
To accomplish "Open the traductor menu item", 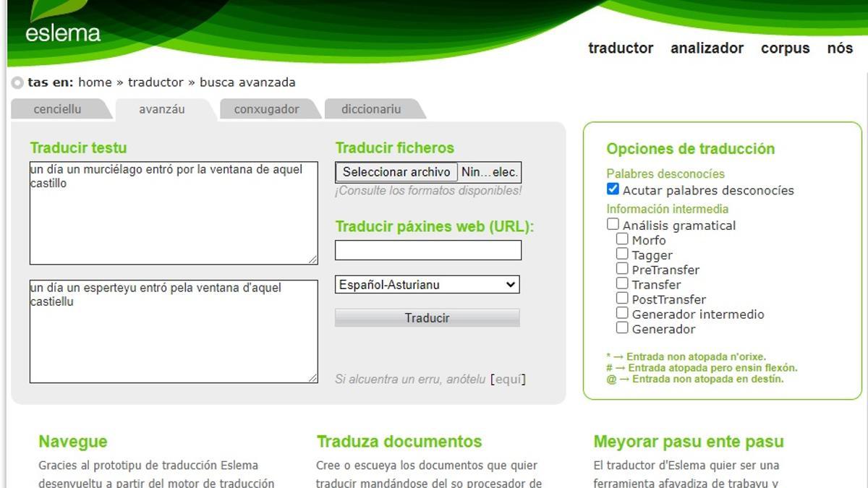I will coord(620,48).
